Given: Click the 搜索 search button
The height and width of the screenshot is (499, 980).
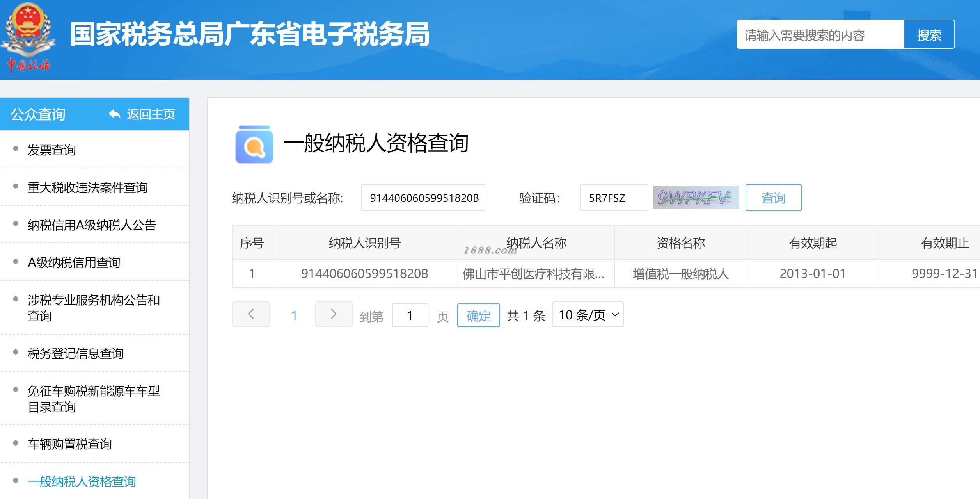Looking at the screenshot, I should click(929, 35).
